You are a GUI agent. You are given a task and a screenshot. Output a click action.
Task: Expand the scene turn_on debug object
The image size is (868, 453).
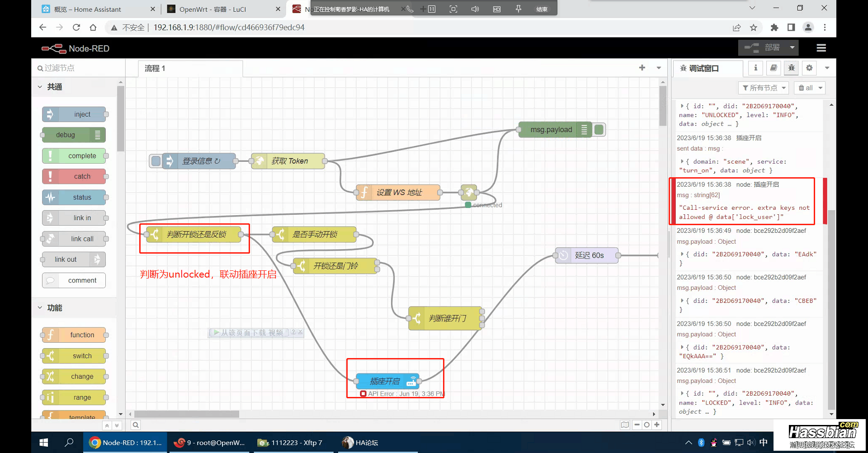[682, 161]
